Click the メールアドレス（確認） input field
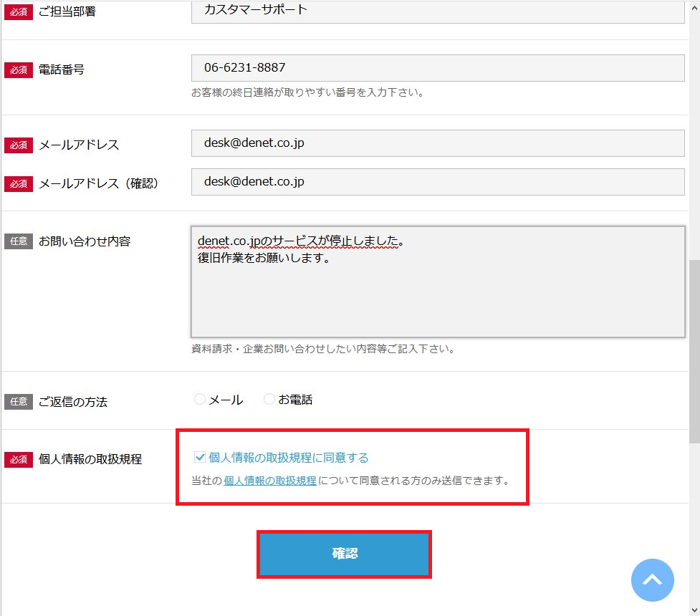 point(438,182)
